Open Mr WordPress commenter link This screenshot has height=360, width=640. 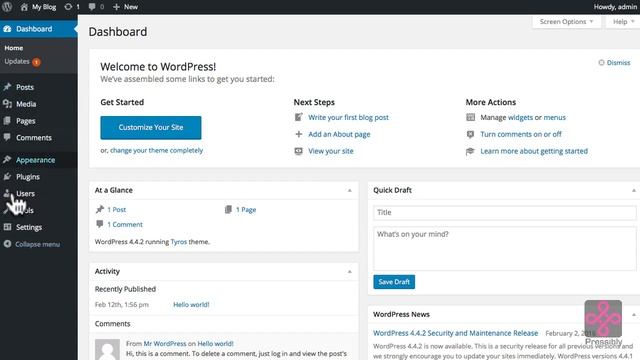tap(164, 344)
